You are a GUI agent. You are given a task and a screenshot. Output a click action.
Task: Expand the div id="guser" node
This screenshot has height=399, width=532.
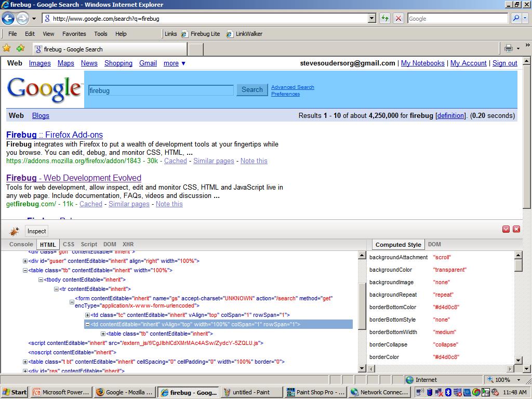coord(25,261)
